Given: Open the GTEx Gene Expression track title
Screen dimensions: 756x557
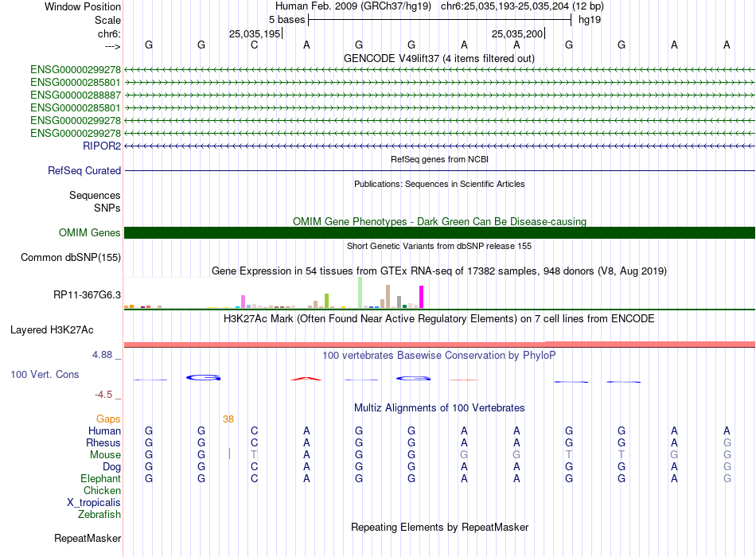Looking at the screenshot, I should [x=439, y=271].
